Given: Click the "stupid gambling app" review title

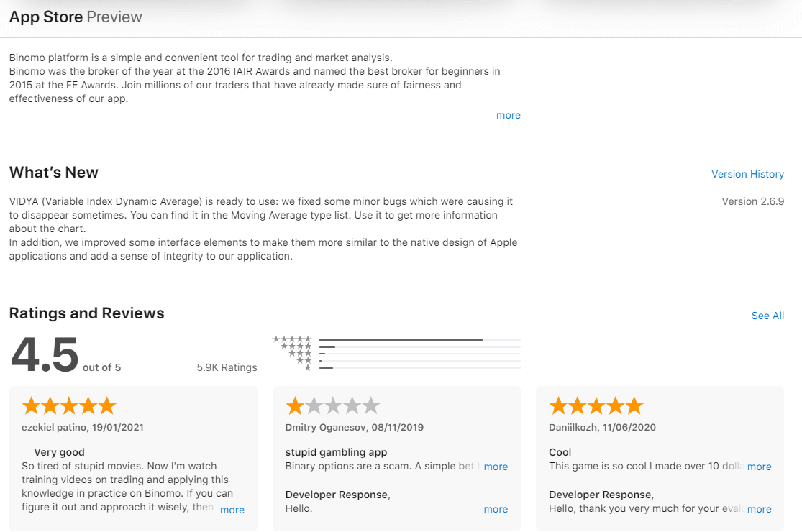Looking at the screenshot, I should [336, 452].
